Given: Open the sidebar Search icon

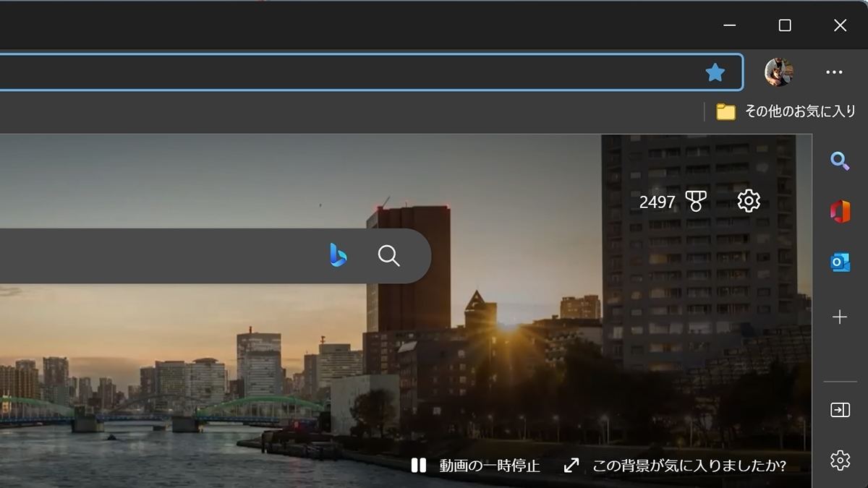Looking at the screenshot, I should (840, 160).
